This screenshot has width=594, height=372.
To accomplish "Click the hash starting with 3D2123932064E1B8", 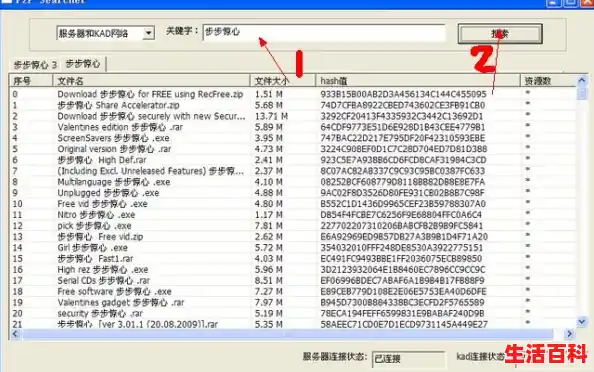I will [x=403, y=270].
